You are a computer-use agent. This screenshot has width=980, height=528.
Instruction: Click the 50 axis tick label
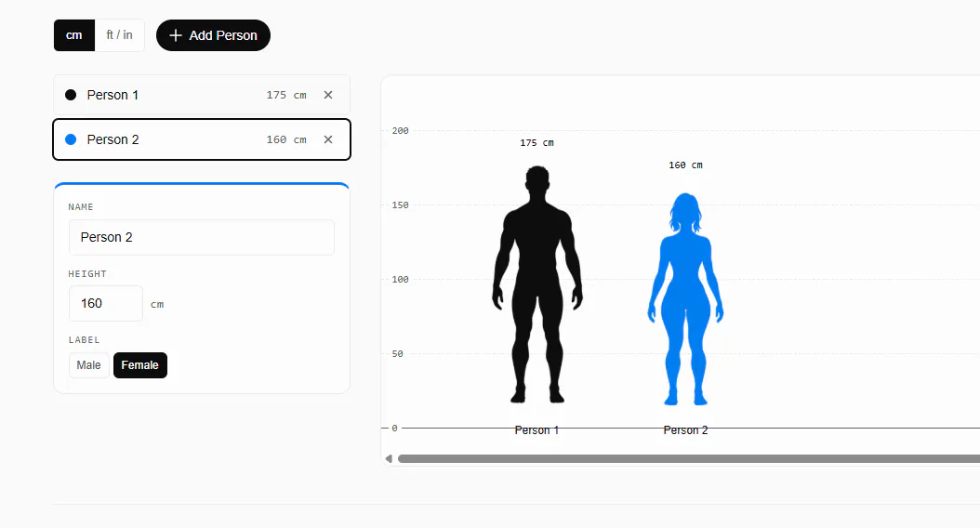398,353
